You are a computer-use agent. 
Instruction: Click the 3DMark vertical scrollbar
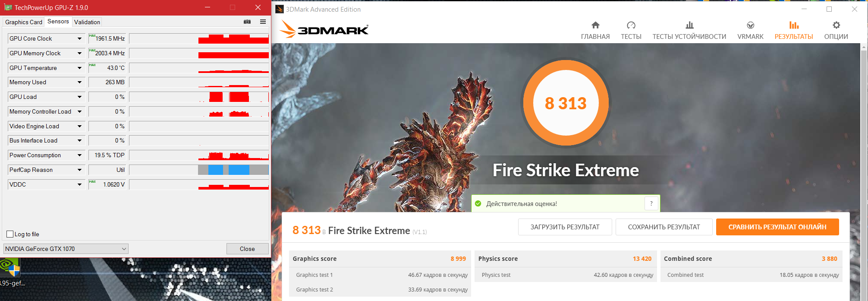(864, 172)
